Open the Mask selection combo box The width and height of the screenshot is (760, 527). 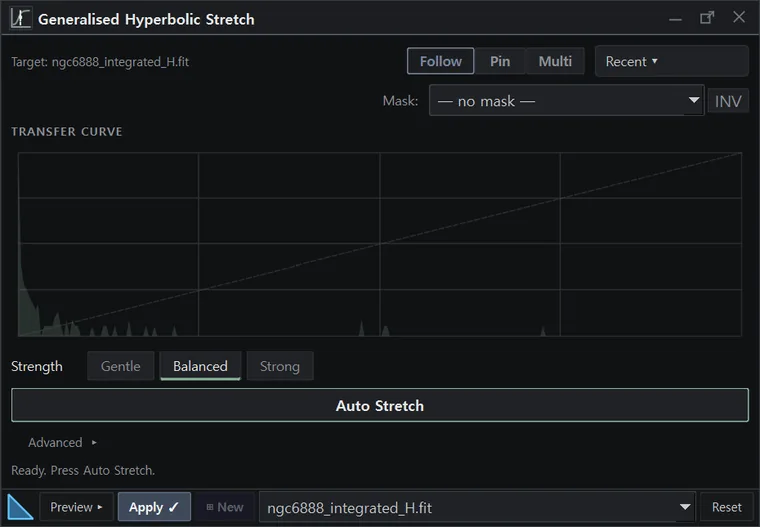click(x=566, y=101)
